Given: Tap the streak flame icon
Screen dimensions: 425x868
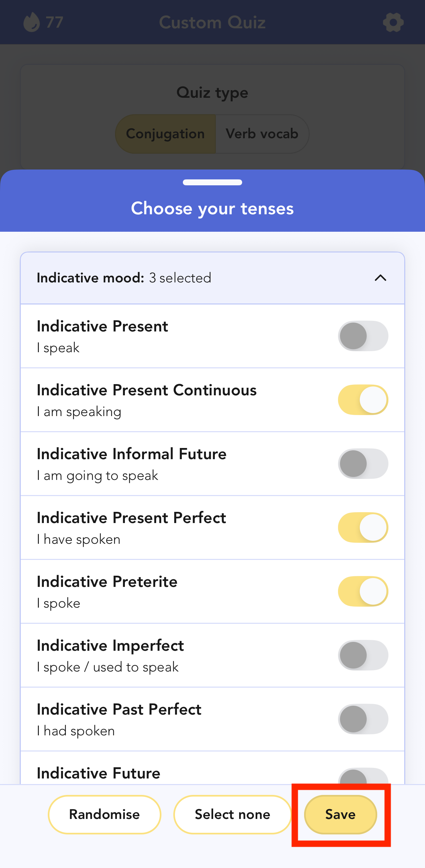Looking at the screenshot, I should (x=32, y=22).
